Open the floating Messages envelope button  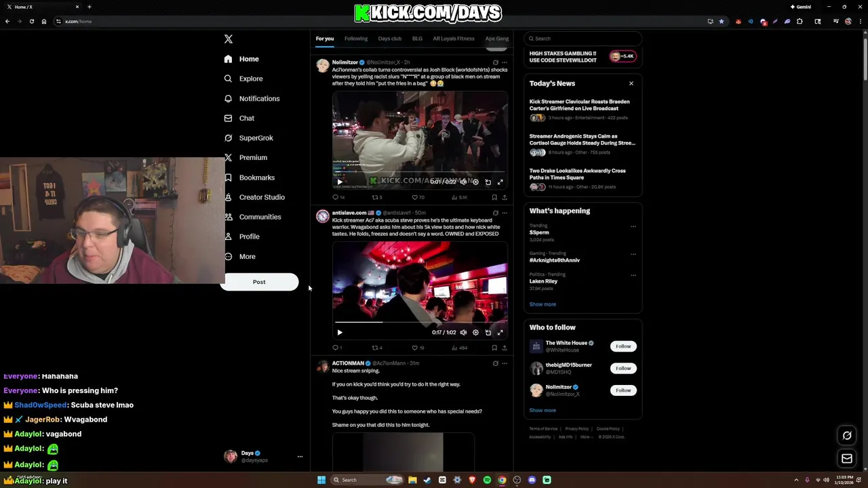coord(847,459)
